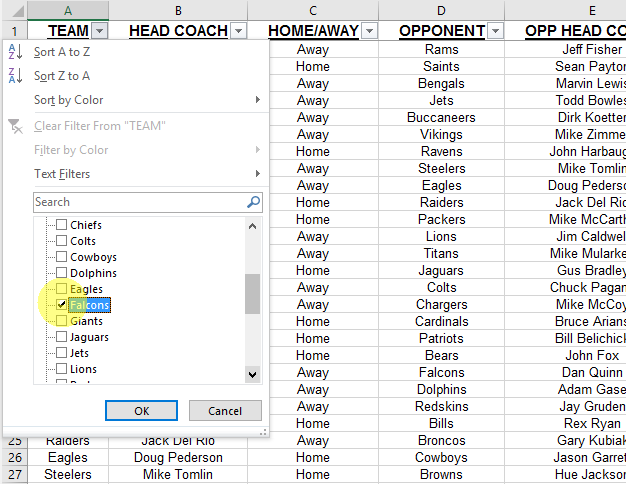Screen dimensions: 626x484
Task: Click the filter menu resize grip
Action: point(263,432)
